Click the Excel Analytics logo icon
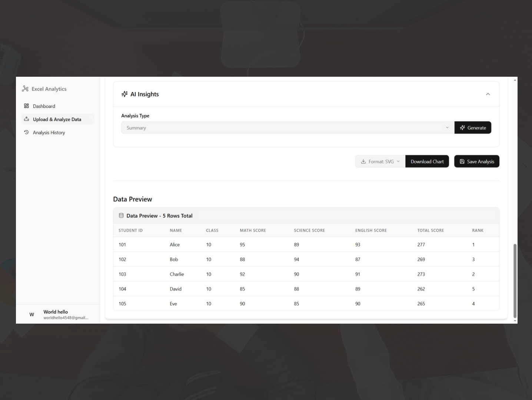532x400 pixels. [25, 89]
